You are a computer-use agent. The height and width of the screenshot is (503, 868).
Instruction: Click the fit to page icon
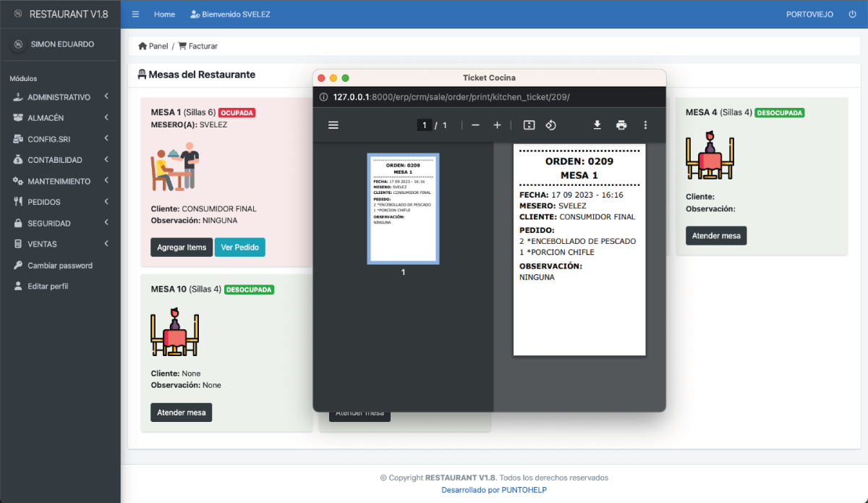click(529, 125)
